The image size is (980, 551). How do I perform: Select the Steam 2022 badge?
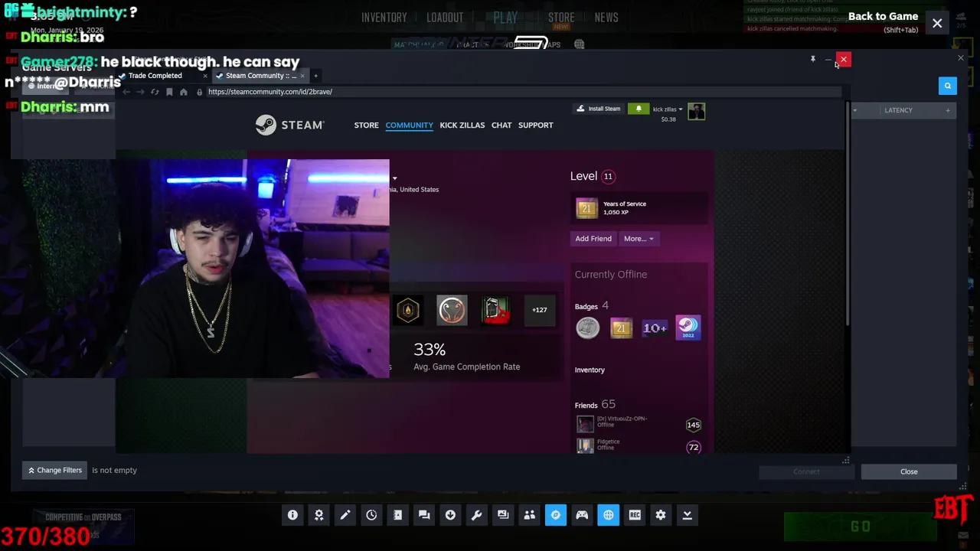point(688,328)
